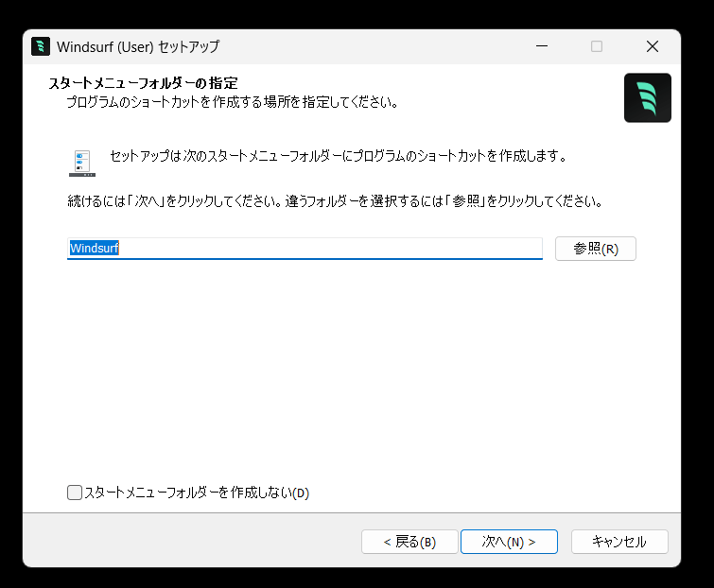Click the disabled maximize window button
Image resolution: width=714 pixels, height=588 pixels.
(597, 46)
